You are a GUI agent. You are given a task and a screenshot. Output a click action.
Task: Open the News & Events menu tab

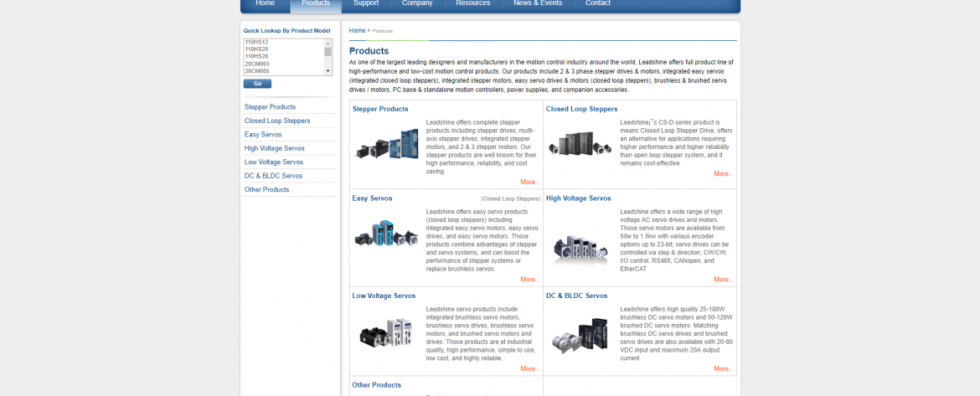pos(538,3)
